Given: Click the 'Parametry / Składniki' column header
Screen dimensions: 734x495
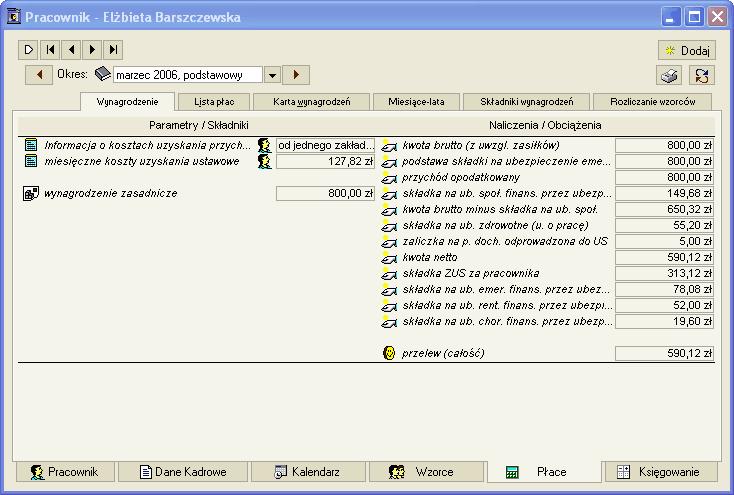Looking at the screenshot, I should pyautogui.click(x=198, y=125).
